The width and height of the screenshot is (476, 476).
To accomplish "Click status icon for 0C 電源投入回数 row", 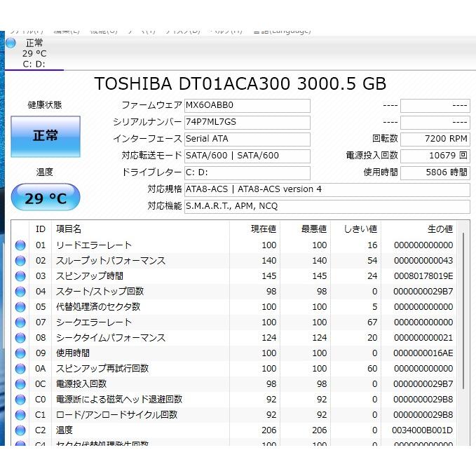I will click(20, 384).
